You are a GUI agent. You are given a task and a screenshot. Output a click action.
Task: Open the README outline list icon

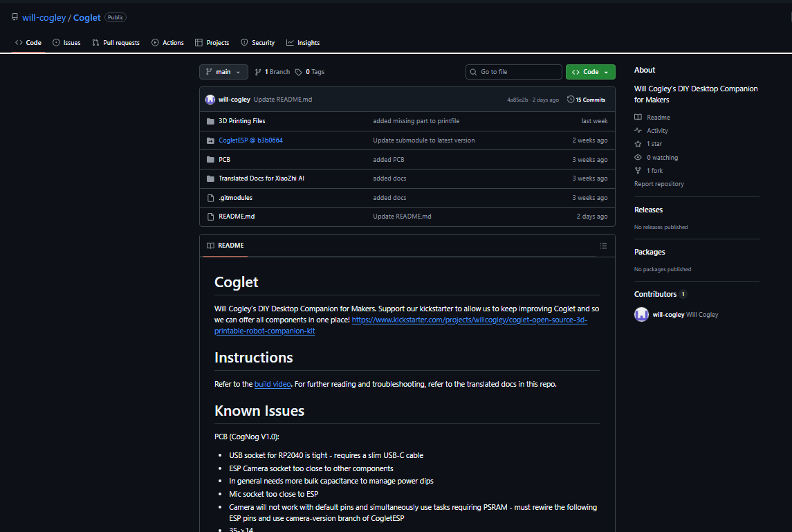[603, 246]
